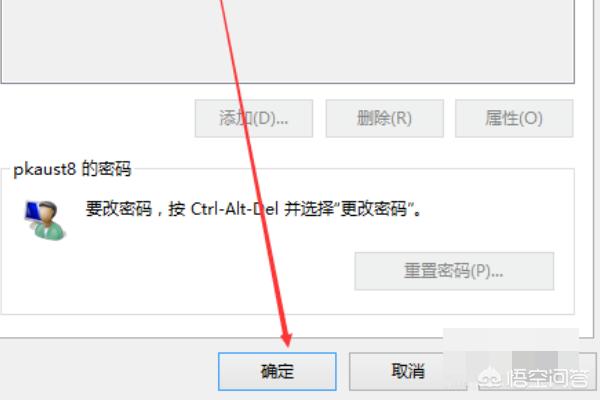Click the 悟空问答 watermark text

[x=547, y=379]
